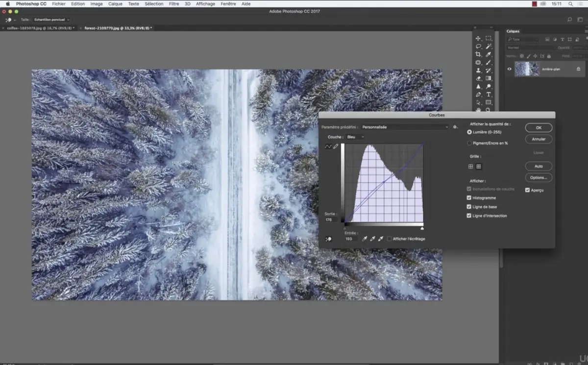This screenshot has width=588, height=365.
Task: Select the Clone Stamp tool
Action: (478, 71)
